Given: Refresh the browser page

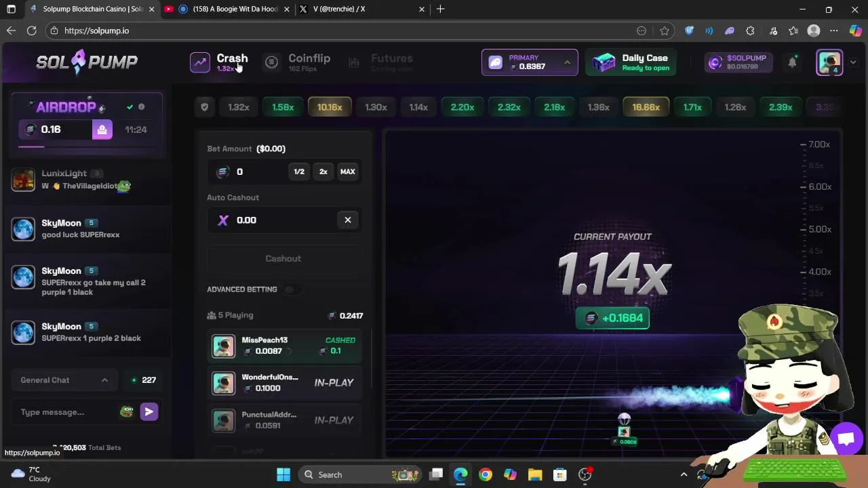Looking at the screenshot, I should pos(31,30).
